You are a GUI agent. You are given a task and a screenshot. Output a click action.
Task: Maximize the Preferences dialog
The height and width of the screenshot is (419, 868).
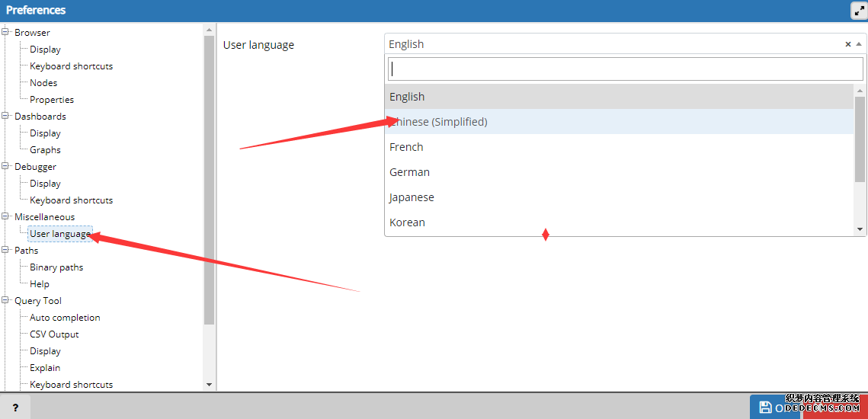pos(858,11)
